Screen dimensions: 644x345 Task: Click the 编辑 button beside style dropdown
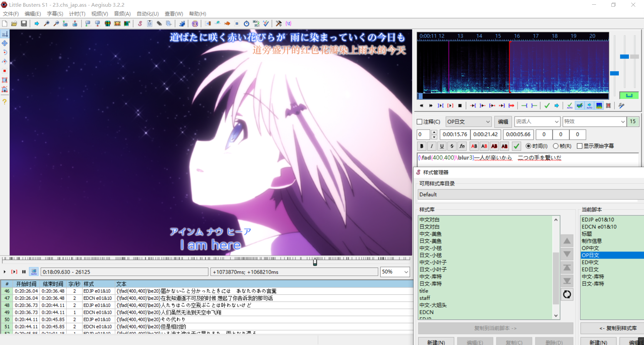503,122
